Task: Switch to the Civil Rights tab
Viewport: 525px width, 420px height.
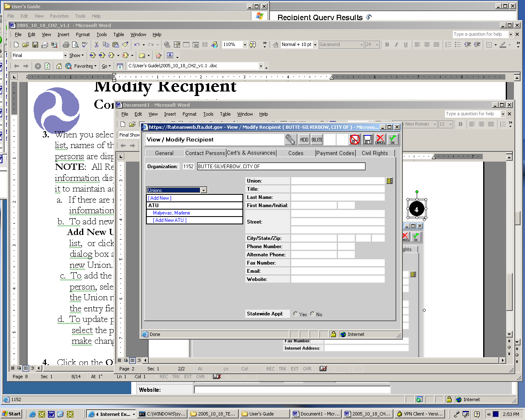Action: (374, 153)
